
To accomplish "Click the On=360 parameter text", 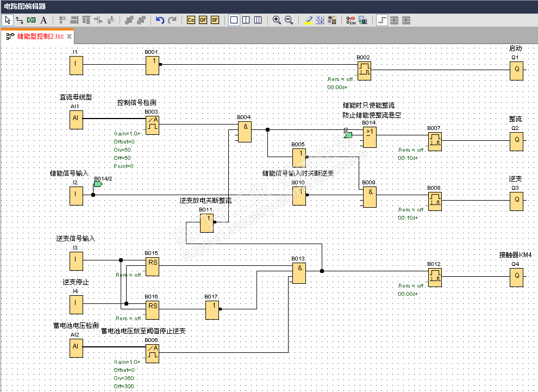I will point(124,378).
